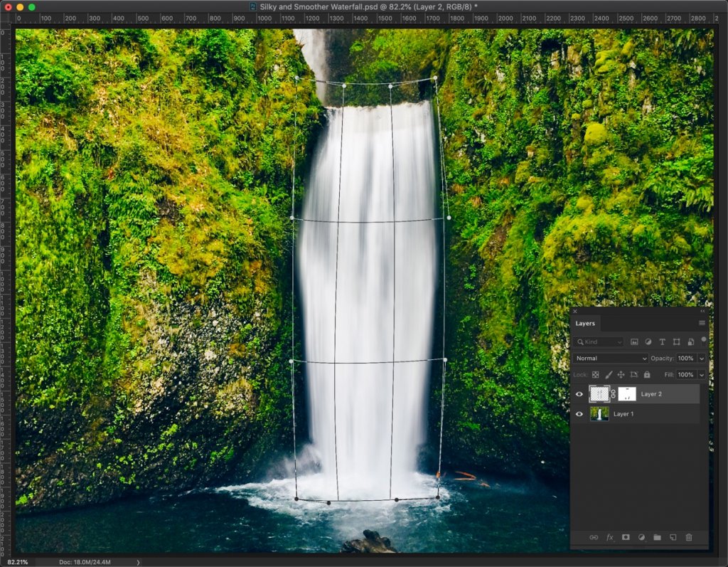The height and width of the screenshot is (567, 728).
Task: Create a new group using the folder icon
Action: tap(658, 537)
